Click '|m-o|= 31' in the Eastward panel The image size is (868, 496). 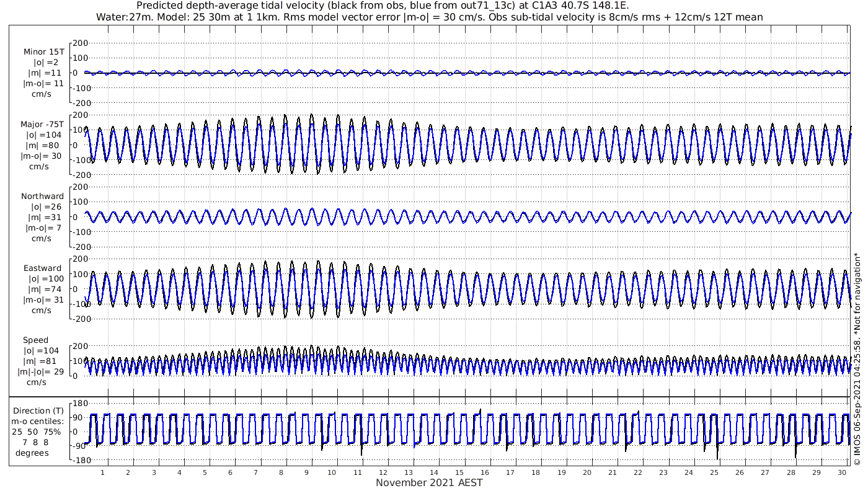[43, 300]
